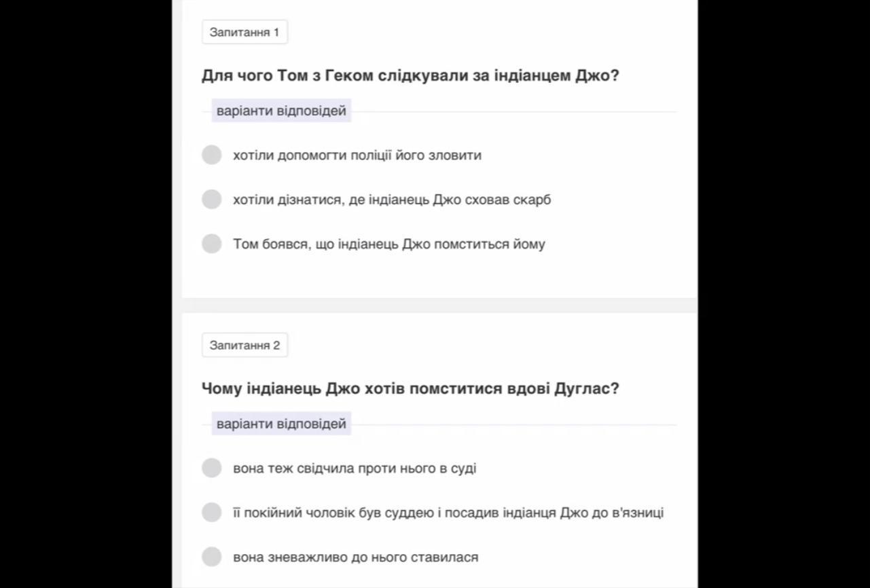Select radio for 'її покійний чоловік був суддею'
This screenshot has height=588, width=870.
pos(212,512)
